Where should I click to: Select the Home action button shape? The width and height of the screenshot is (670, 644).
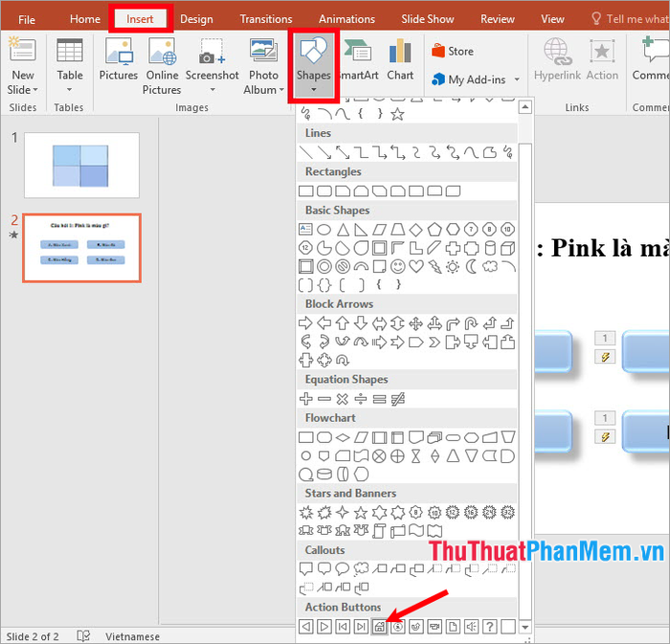(x=379, y=627)
